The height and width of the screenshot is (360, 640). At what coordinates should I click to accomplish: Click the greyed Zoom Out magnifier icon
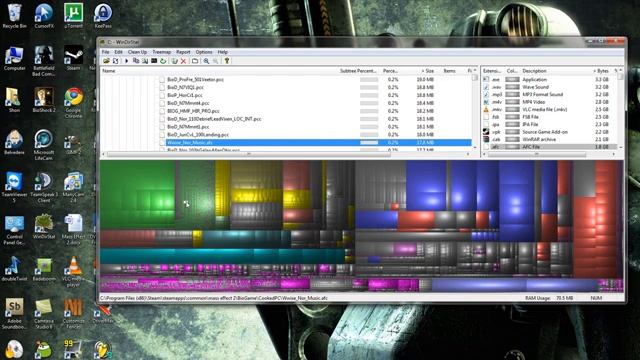pos(215,61)
